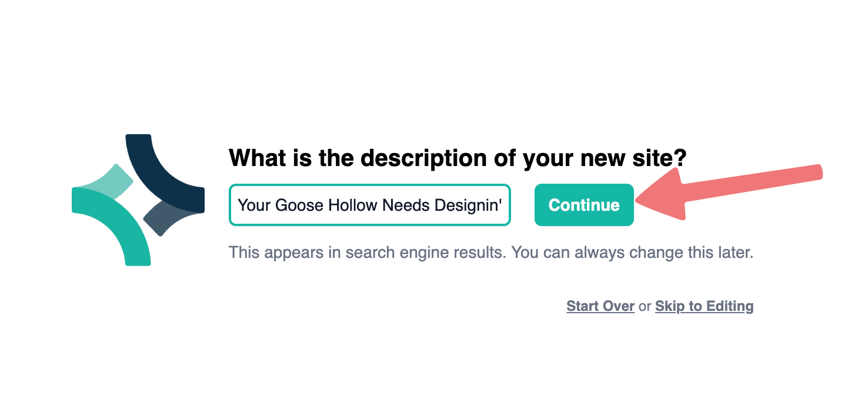Open the Skip to Editing link

(x=704, y=306)
